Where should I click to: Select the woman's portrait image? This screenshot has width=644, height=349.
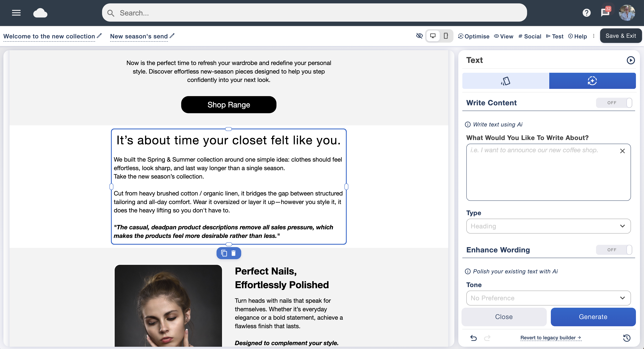coord(168,306)
